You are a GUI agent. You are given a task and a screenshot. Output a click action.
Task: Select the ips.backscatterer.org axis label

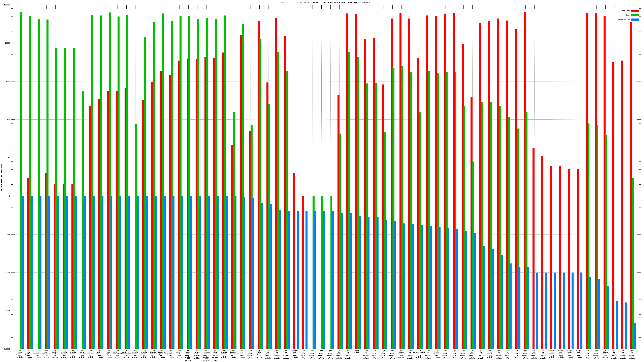tap(242, 354)
